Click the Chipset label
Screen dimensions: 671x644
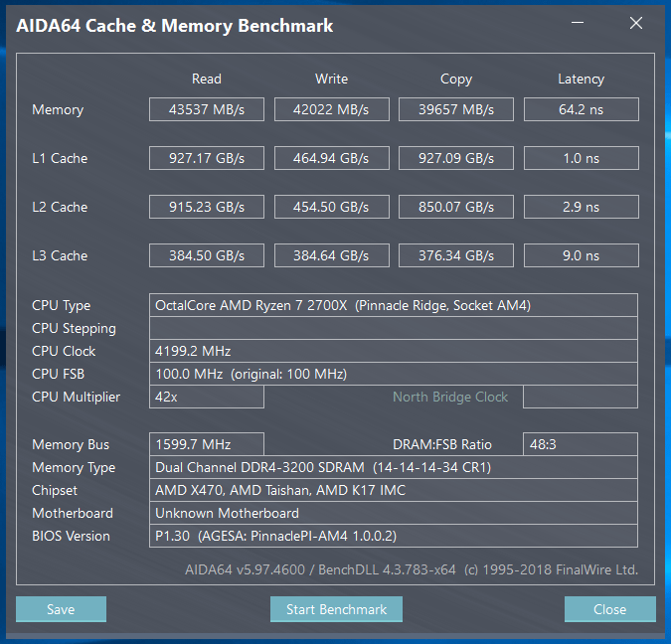click(55, 491)
